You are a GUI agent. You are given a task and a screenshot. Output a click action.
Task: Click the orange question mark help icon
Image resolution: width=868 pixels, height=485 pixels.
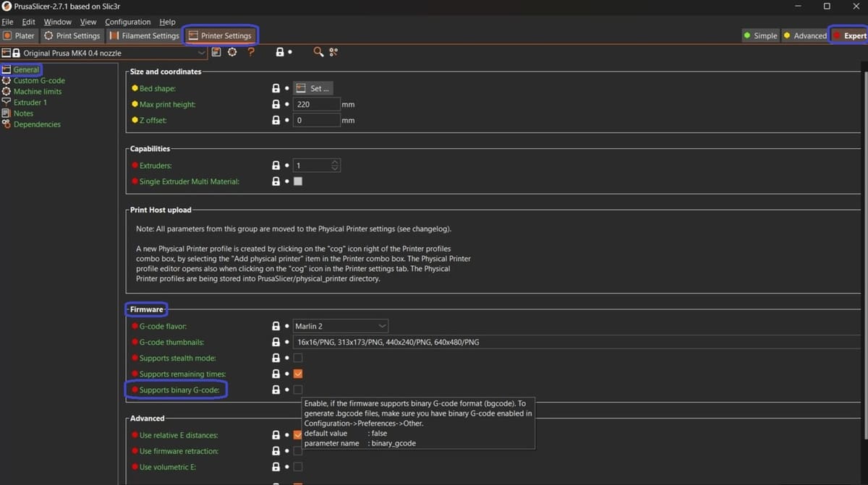point(251,52)
